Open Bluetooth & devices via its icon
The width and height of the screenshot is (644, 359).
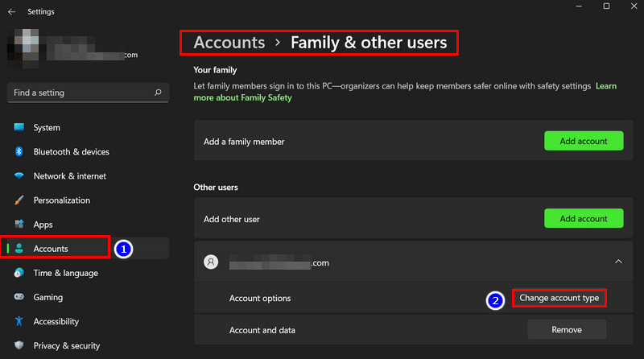pyautogui.click(x=19, y=152)
